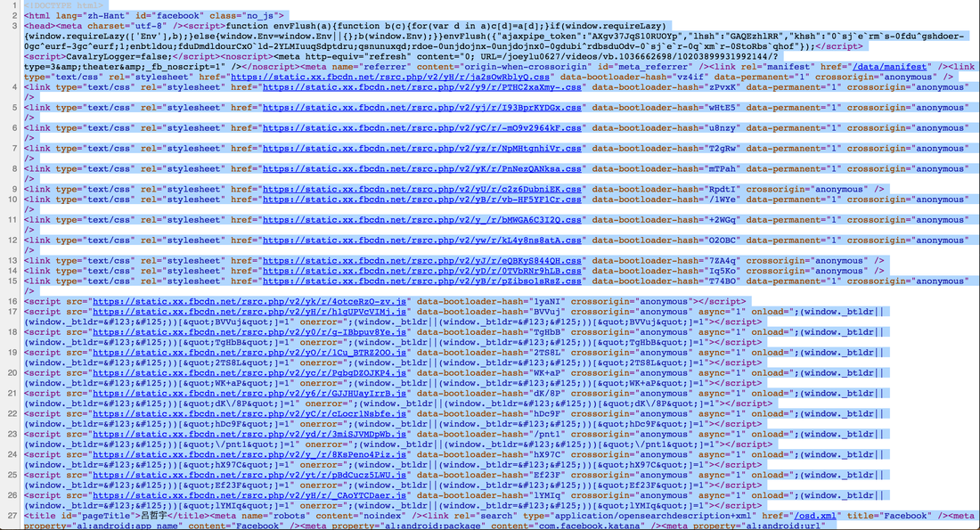Follow the _CAoYTCDaer.js script link

(249, 495)
